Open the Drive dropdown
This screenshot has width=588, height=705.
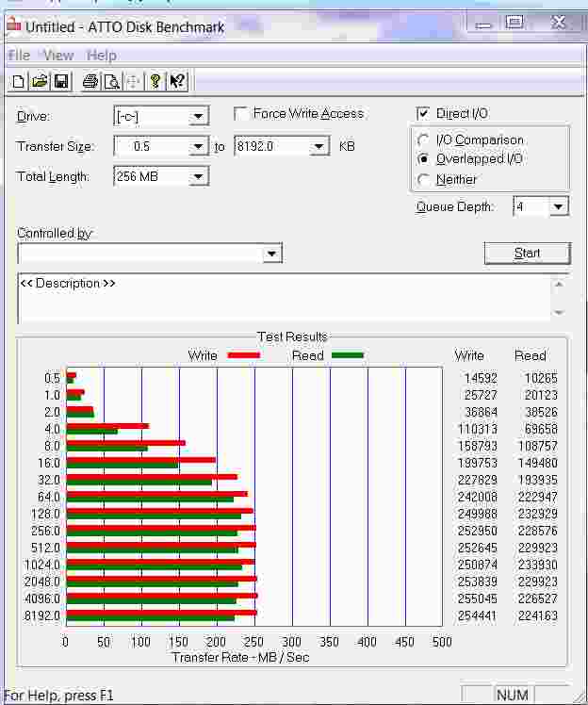click(198, 117)
